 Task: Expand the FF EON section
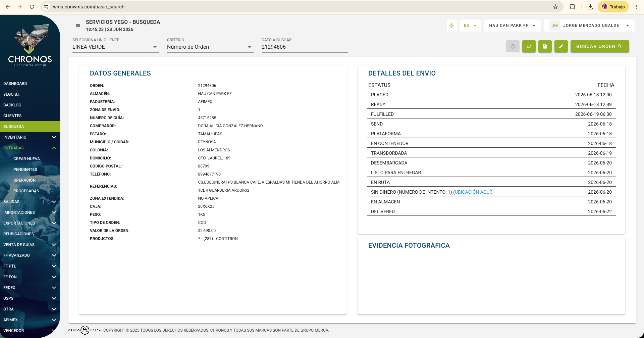30,277
